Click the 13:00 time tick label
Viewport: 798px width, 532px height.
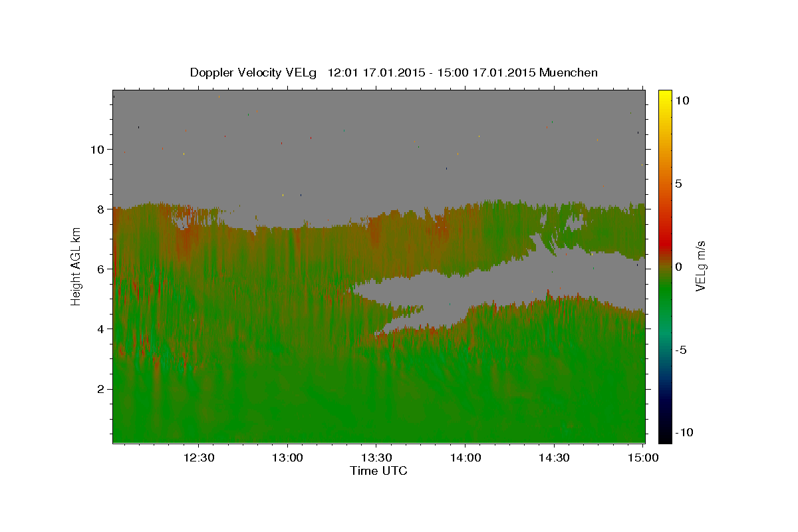coord(287,458)
